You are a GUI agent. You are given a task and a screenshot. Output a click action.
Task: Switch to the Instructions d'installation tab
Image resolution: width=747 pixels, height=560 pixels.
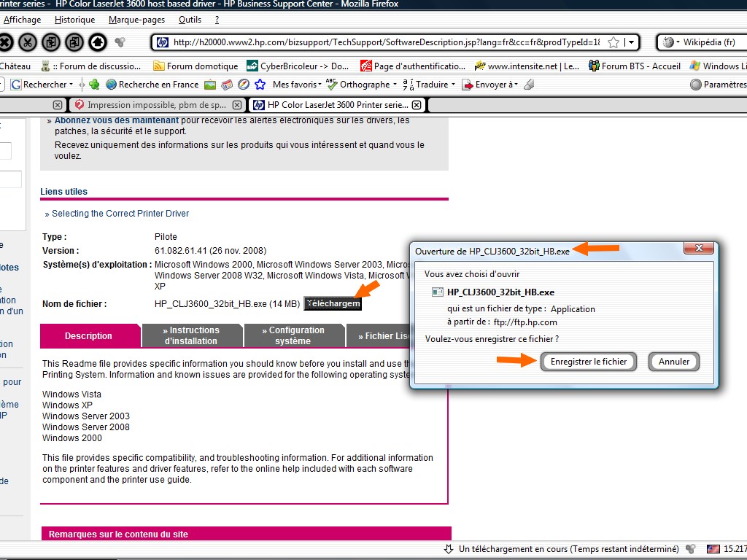tap(190, 335)
